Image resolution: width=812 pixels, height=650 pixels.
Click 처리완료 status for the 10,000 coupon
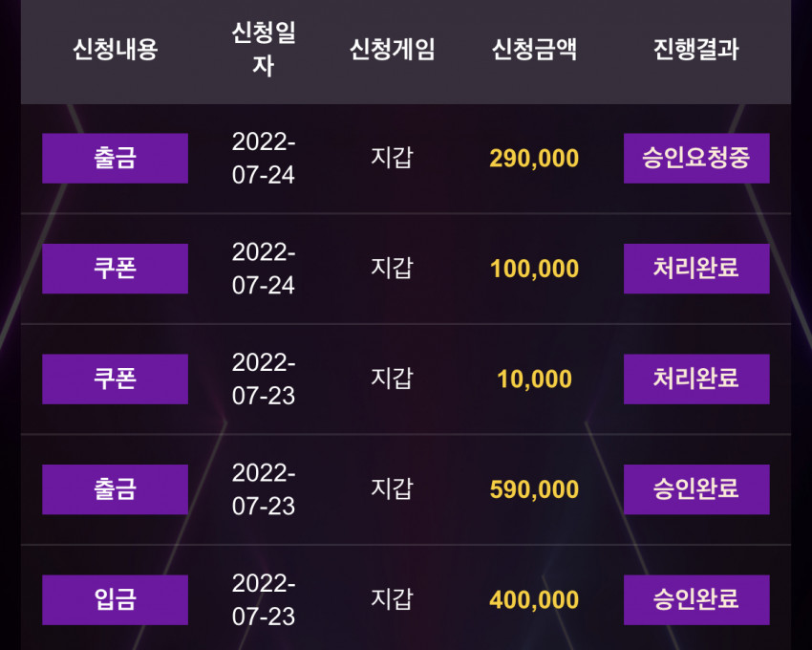(696, 379)
